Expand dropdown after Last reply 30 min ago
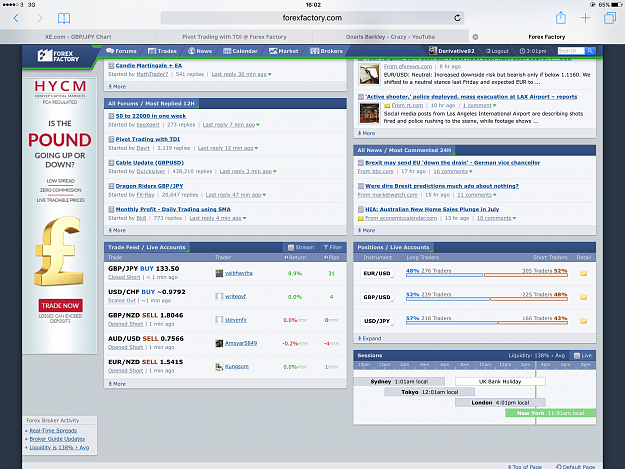Image resolution: width=625 pixels, height=469 pixels. tap(270, 75)
